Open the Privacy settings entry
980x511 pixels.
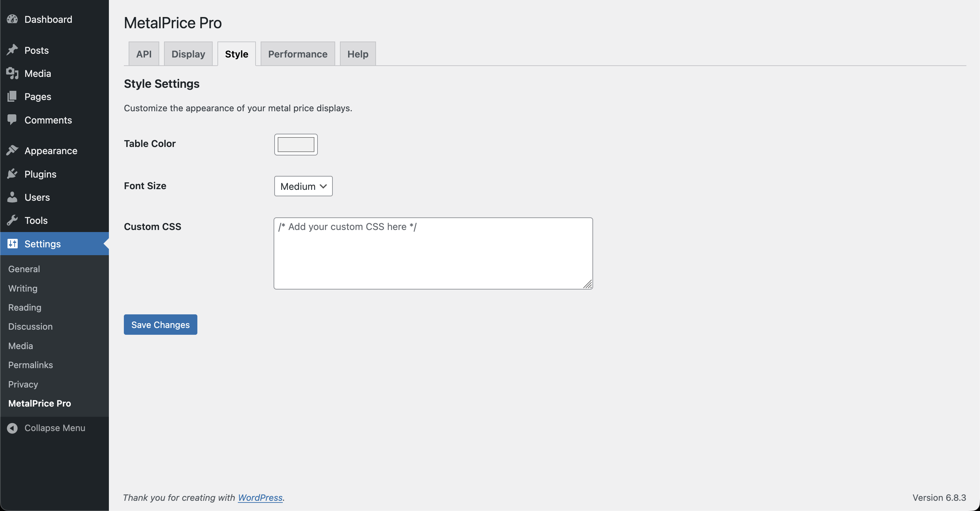23,384
